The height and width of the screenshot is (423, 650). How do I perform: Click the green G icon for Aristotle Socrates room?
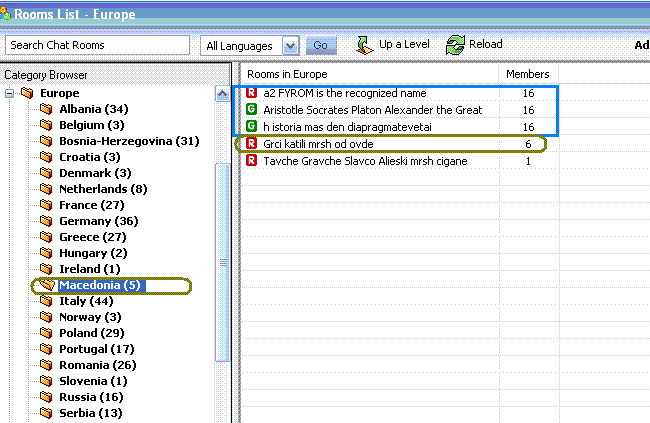[252, 109]
